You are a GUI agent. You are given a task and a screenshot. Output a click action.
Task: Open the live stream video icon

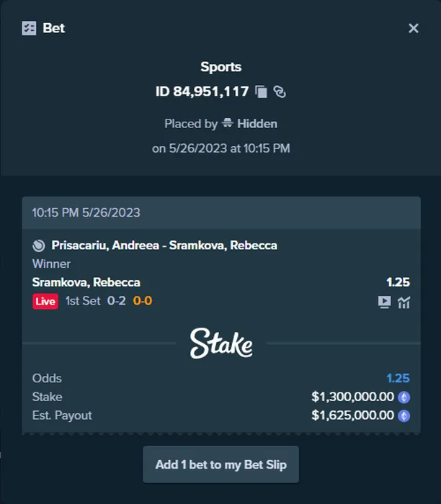coord(385,302)
